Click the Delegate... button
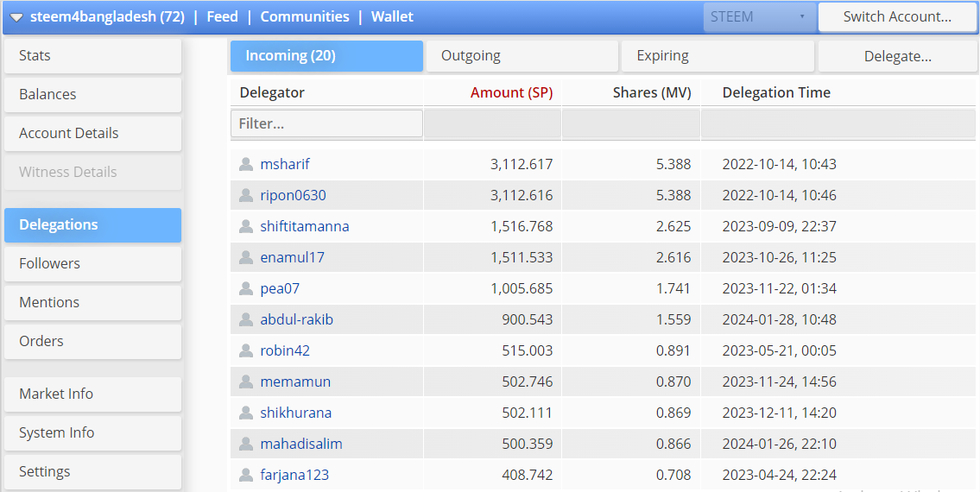Screen dimensions: 980x492 click(x=898, y=56)
